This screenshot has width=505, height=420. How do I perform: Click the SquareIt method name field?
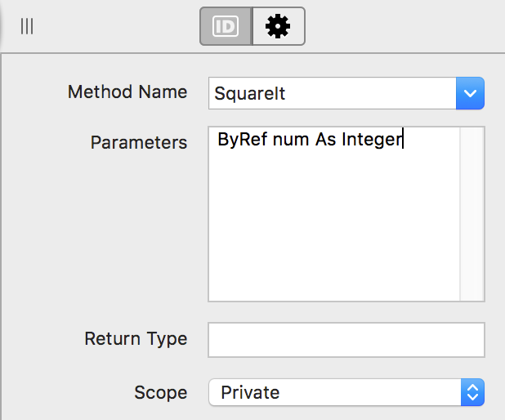(327, 93)
